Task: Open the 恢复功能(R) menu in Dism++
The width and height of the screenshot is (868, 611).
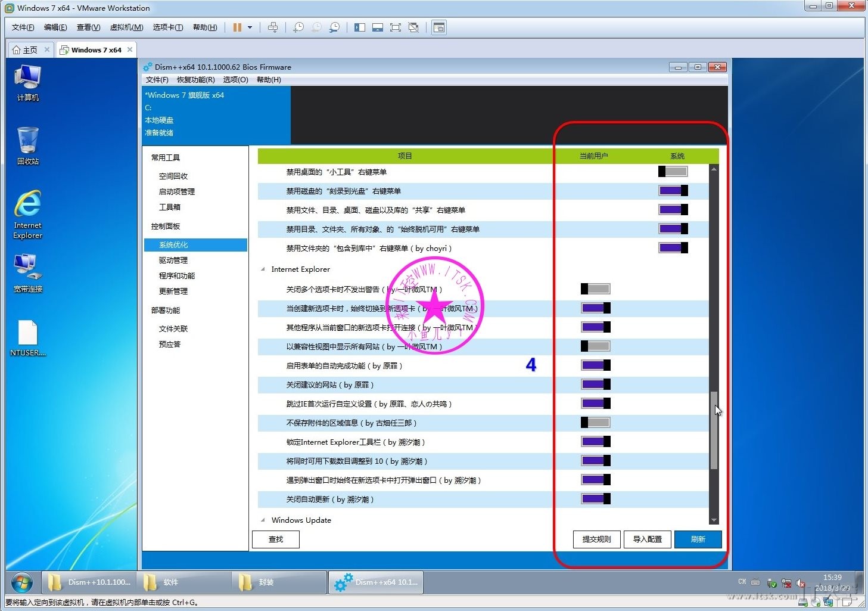Action: click(x=195, y=80)
